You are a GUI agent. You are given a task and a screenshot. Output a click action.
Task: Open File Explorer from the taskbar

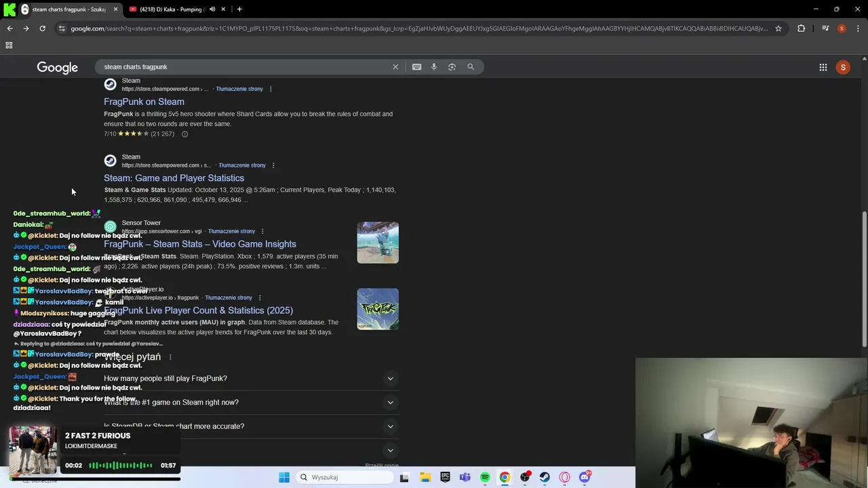coord(425,477)
